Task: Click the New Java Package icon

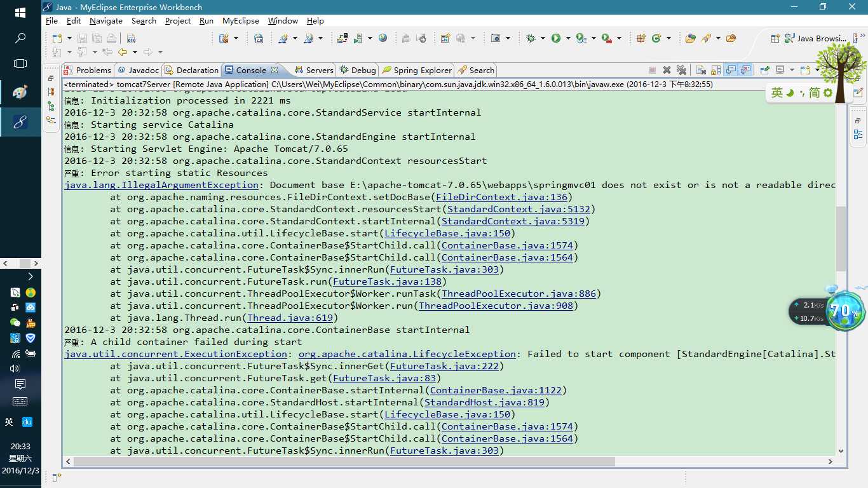Action: point(641,38)
